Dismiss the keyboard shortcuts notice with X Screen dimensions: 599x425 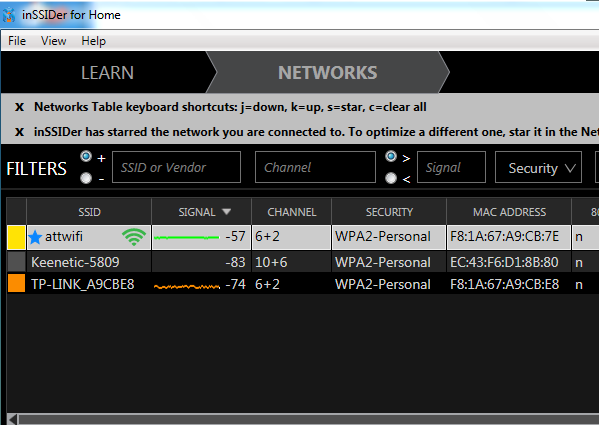pos(19,107)
